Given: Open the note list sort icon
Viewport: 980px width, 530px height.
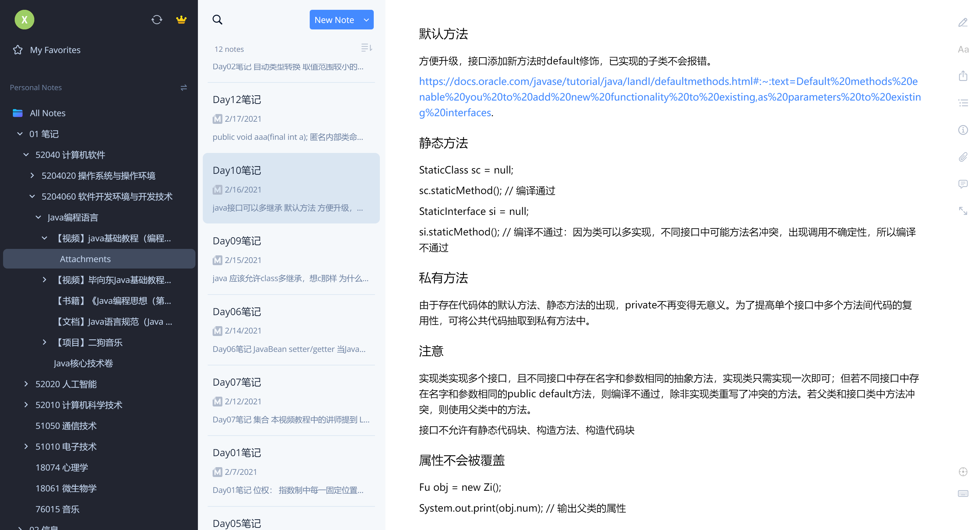Looking at the screenshot, I should [x=366, y=48].
